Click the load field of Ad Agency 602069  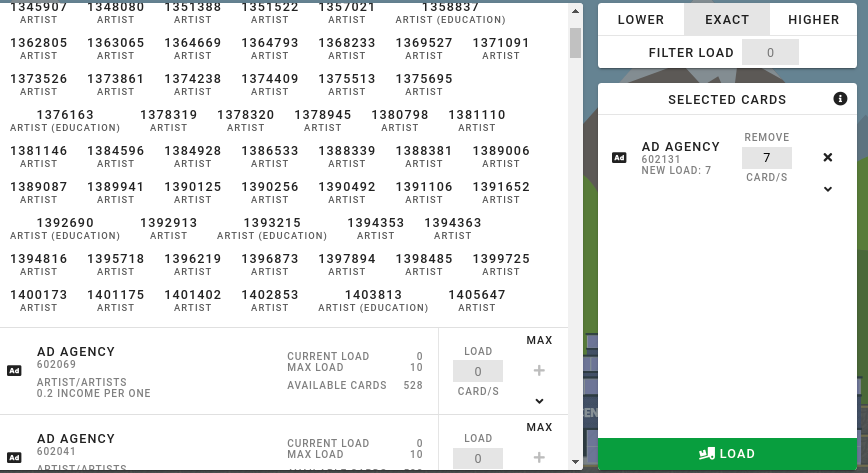tap(478, 371)
